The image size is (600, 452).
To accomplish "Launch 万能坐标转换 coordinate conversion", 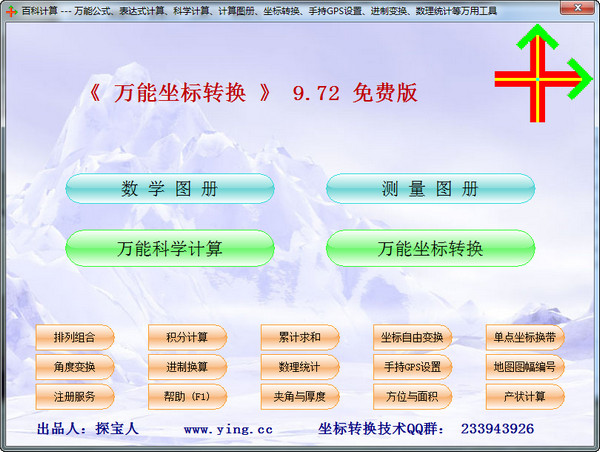I will tap(430, 248).
